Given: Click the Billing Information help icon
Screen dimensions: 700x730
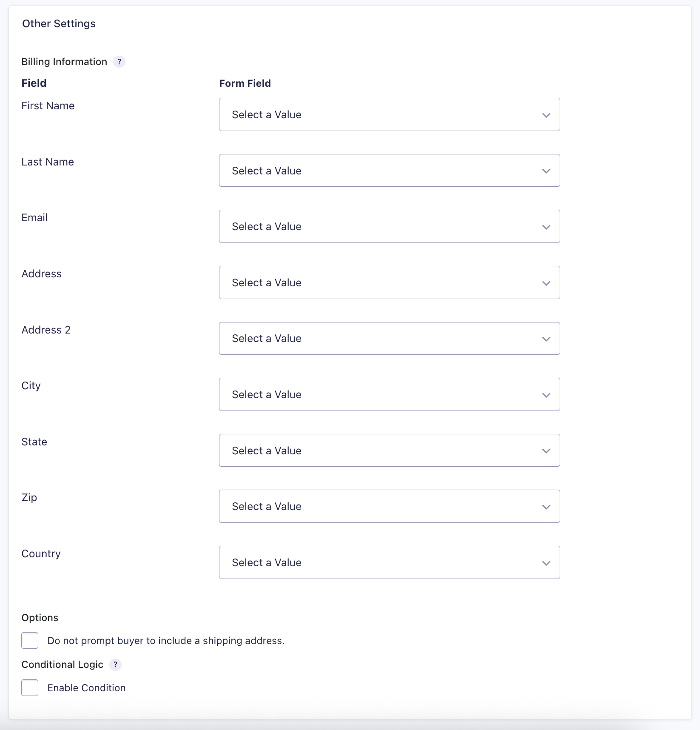Looking at the screenshot, I should (119, 62).
